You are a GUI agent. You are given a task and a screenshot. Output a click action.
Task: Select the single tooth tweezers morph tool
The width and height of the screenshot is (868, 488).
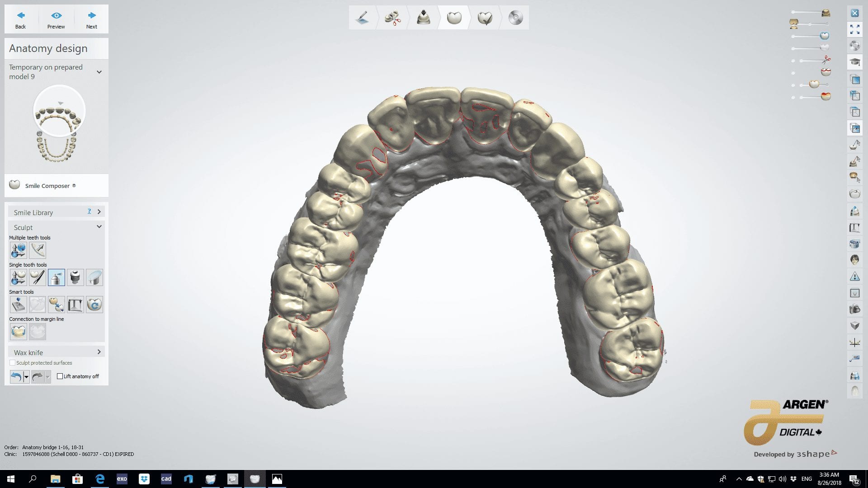(x=38, y=277)
